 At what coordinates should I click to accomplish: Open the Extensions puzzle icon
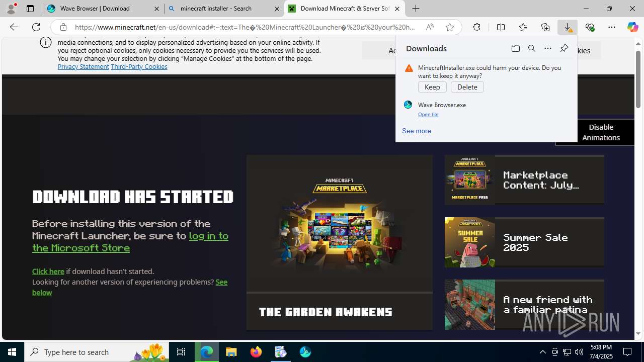tap(476, 27)
